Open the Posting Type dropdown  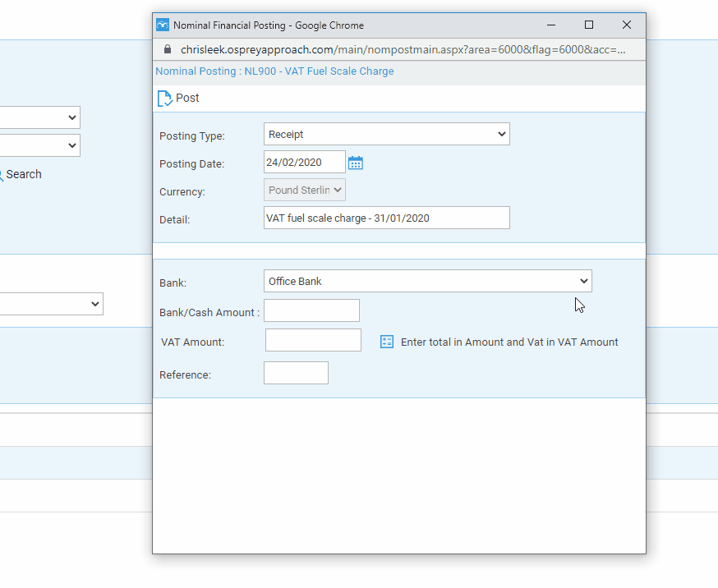[x=386, y=134]
